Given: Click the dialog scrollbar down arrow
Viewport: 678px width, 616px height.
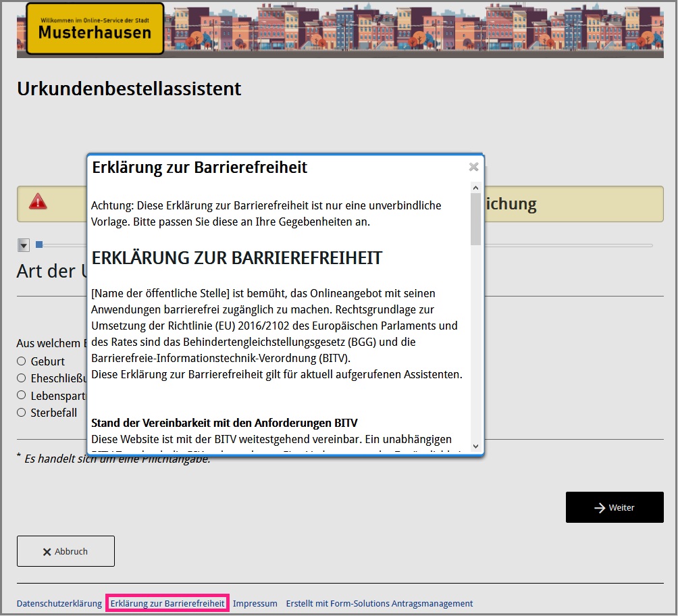Looking at the screenshot, I should click(x=475, y=446).
